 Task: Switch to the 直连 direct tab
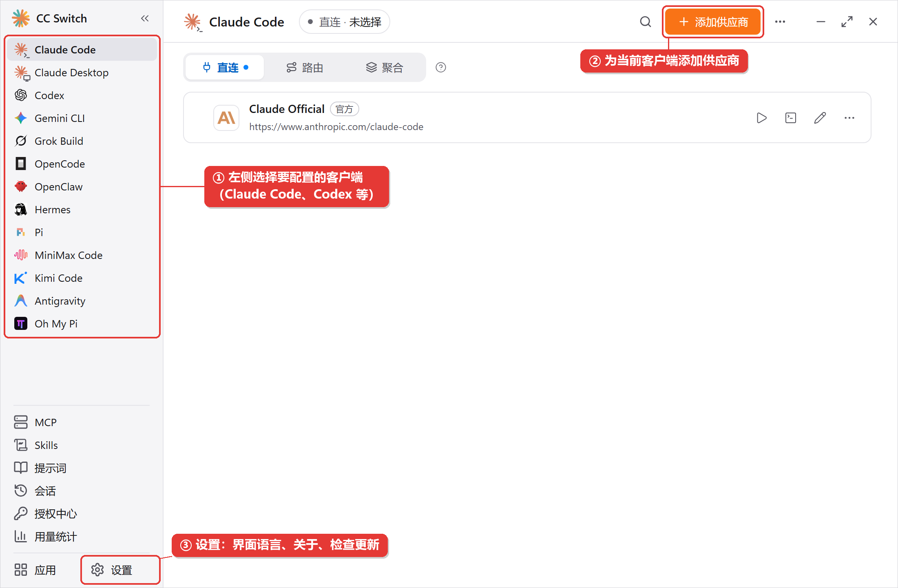pos(225,67)
